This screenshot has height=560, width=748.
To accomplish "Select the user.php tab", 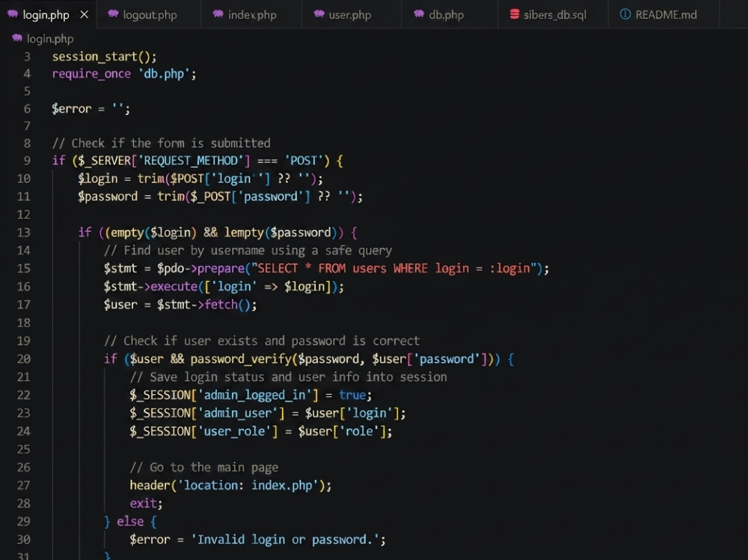I will click(349, 14).
